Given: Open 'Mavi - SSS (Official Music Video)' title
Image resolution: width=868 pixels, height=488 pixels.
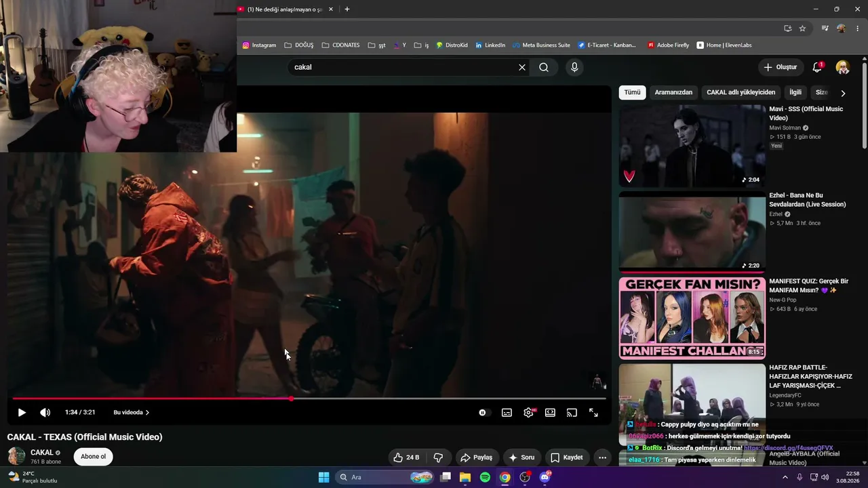Looking at the screenshot, I should [x=806, y=113].
